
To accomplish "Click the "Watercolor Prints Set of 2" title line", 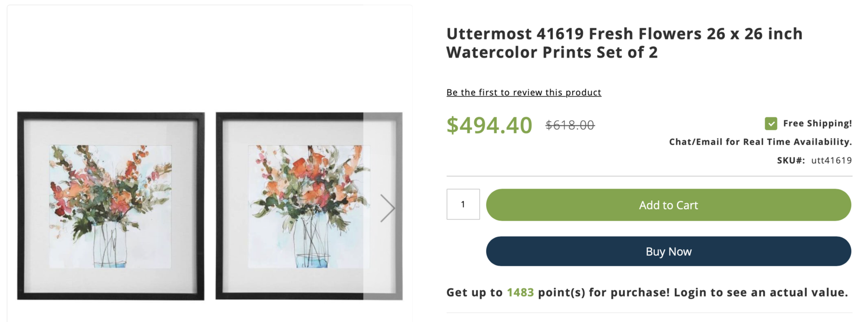I will coord(552,53).
